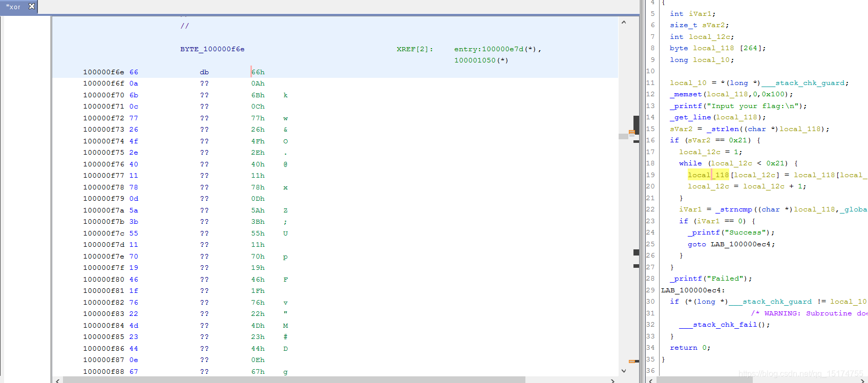This screenshot has width=868, height=383.
Task: Select the *xor listing tab
Action: (x=13, y=7)
